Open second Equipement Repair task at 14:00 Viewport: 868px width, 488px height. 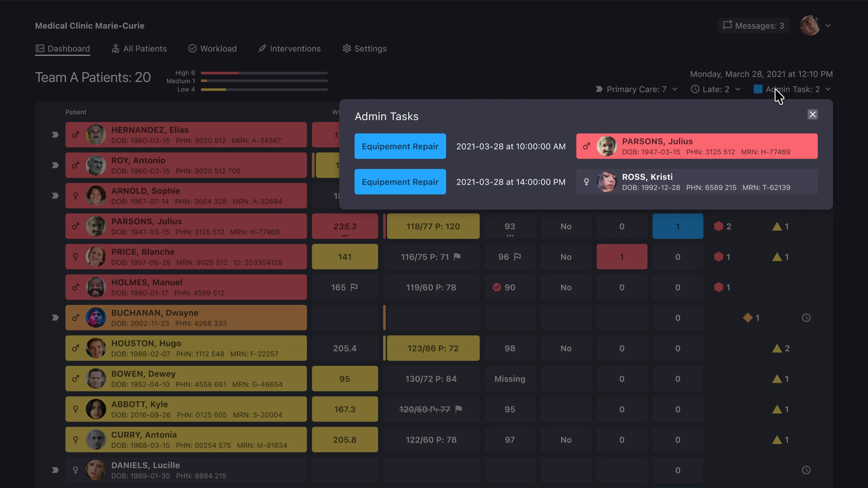(x=400, y=182)
